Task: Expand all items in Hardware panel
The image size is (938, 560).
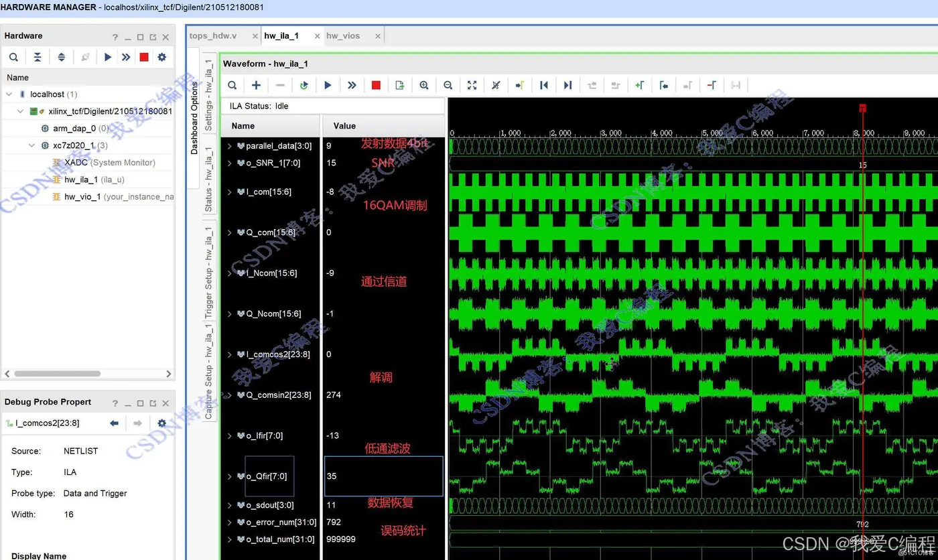Action: 62,58
